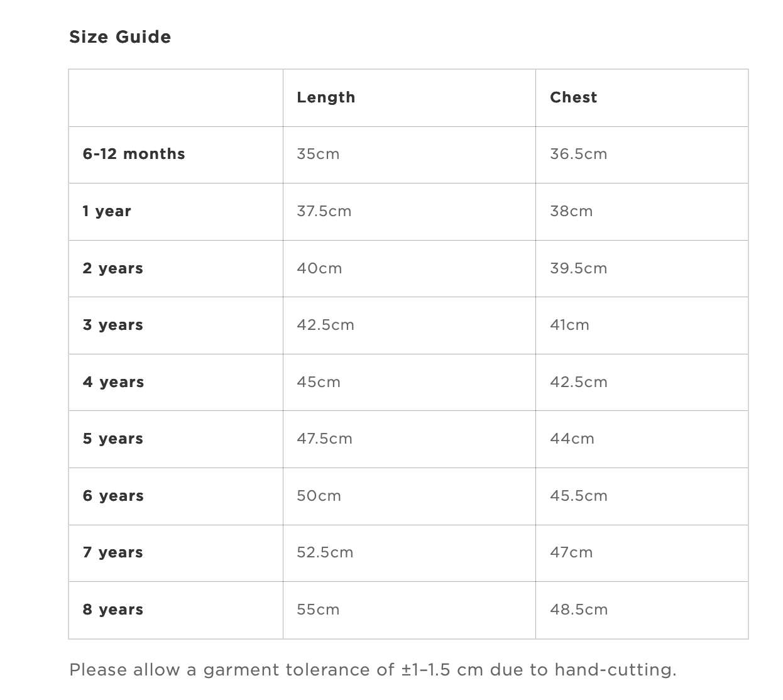Select the 6 years row label
783x700 pixels.
tap(113, 496)
